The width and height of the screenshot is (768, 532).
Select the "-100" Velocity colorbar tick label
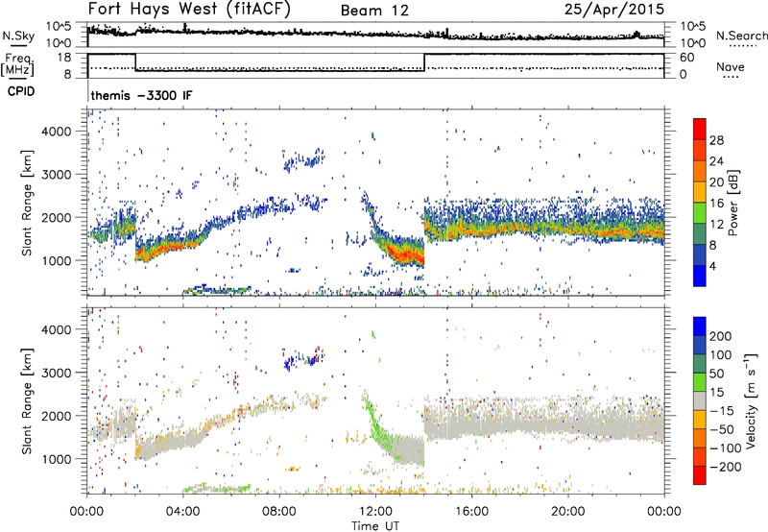click(x=726, y=448)
